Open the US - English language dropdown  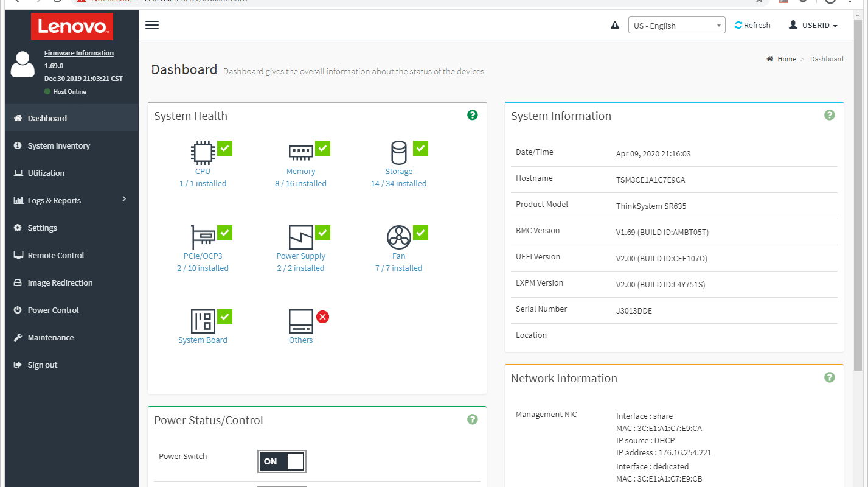click(x=676, y=26)
